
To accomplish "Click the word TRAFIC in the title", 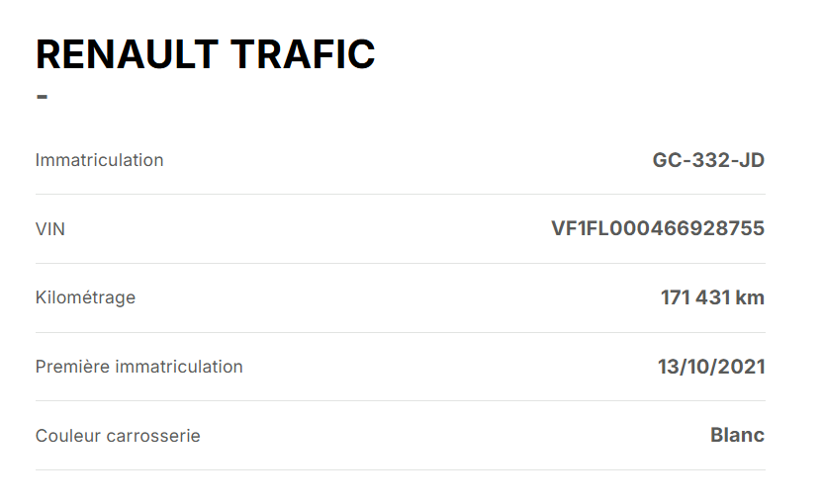I will (x=303, y=54).
